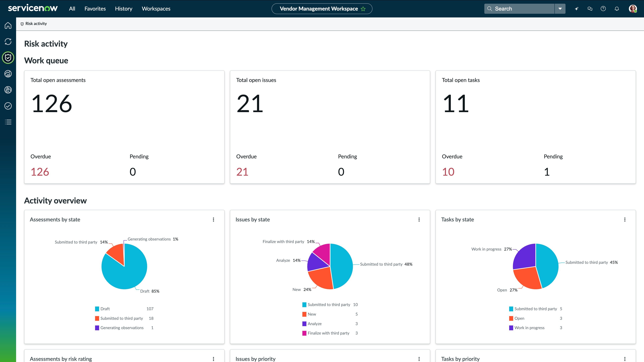Toggle Analyze legend item in Issues chart
The height and width of the screenshot is (362, 644).
point(314,324)
